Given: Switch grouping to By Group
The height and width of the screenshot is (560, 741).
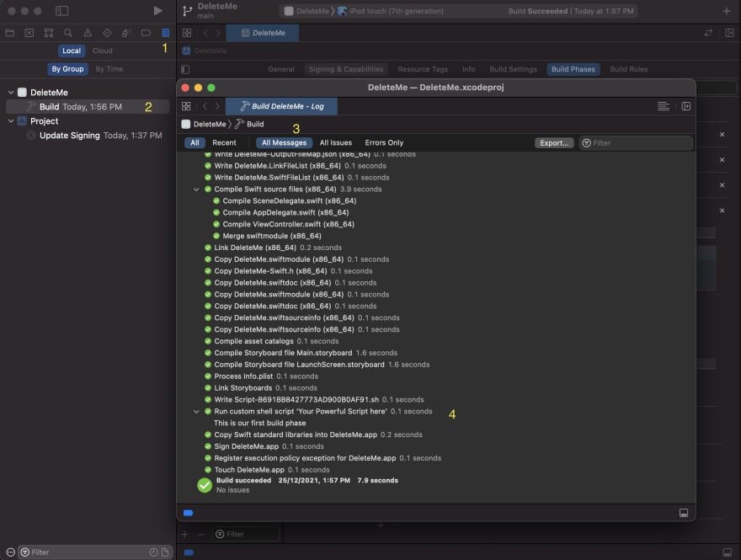Looking at the screenshot, I should coord(67,69).
